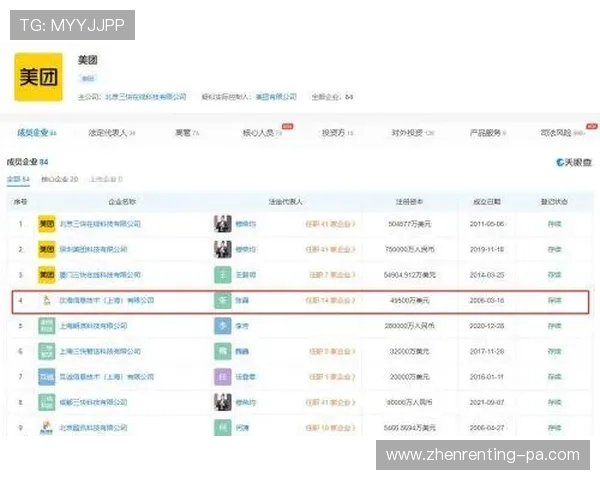
Task: Open the 高管 tab
Action: [x=187, y=133]
